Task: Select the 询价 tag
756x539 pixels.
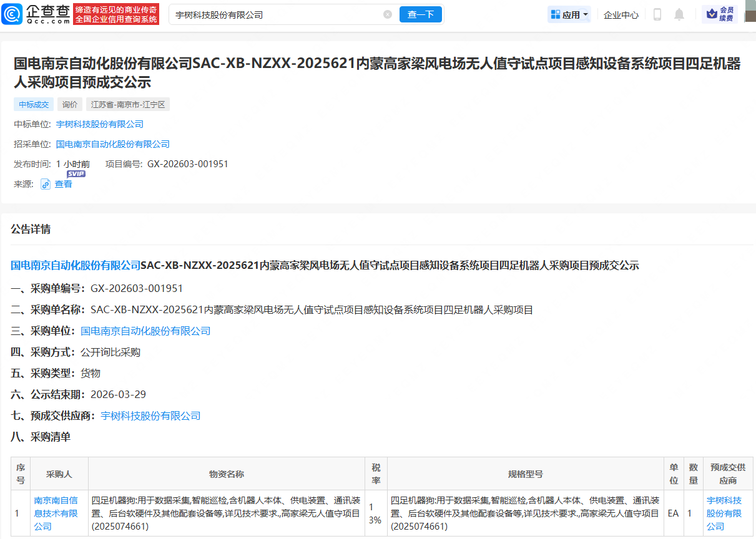Action: click(x=69, y=104)
